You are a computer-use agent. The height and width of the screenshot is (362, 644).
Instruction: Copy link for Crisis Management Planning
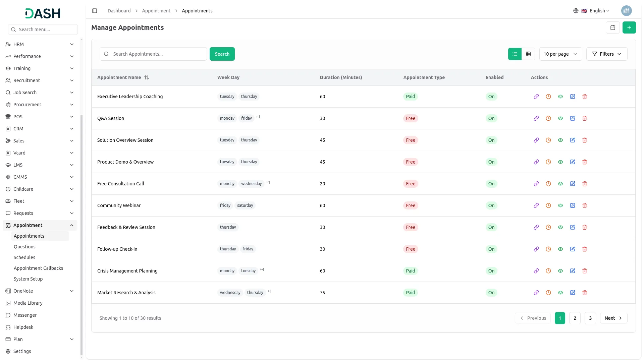(x=536, y=271)
